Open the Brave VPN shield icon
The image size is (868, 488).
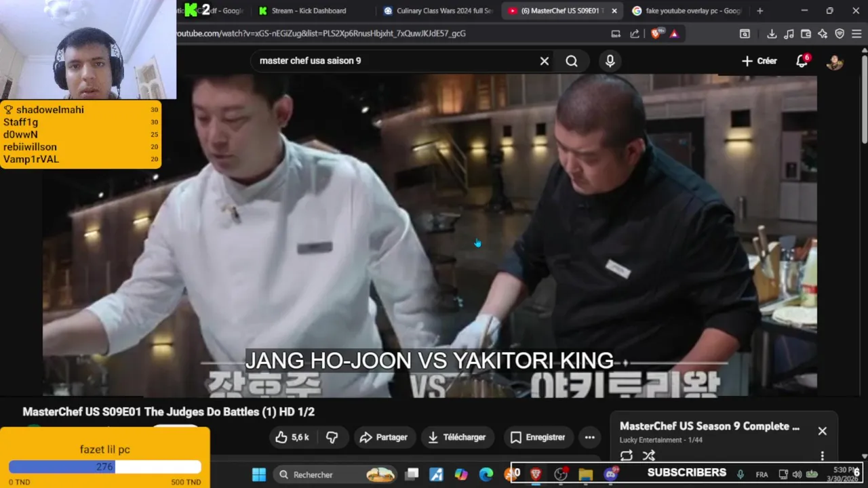(840, 34)
